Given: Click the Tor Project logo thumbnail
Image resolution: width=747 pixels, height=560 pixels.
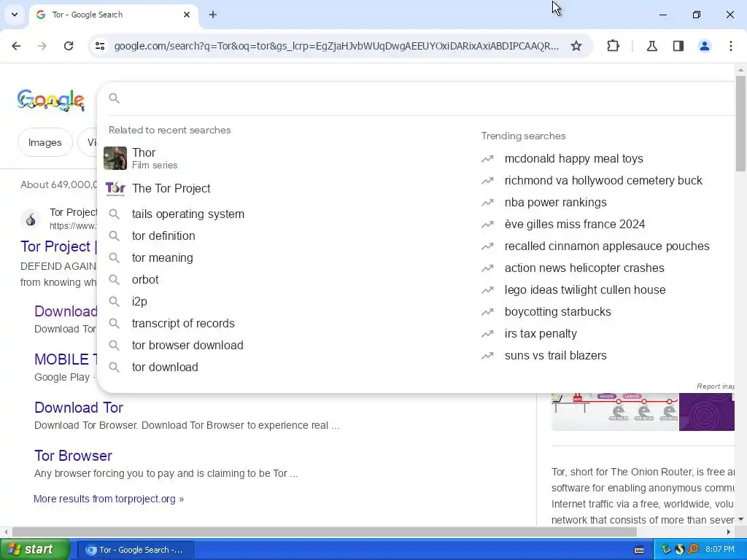Looking at the screenshot, I should 115,189.
